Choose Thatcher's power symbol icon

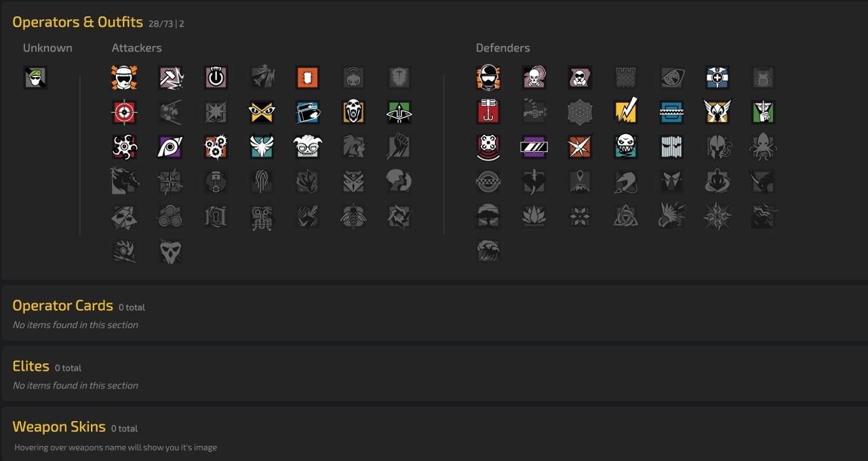(216, 78)
